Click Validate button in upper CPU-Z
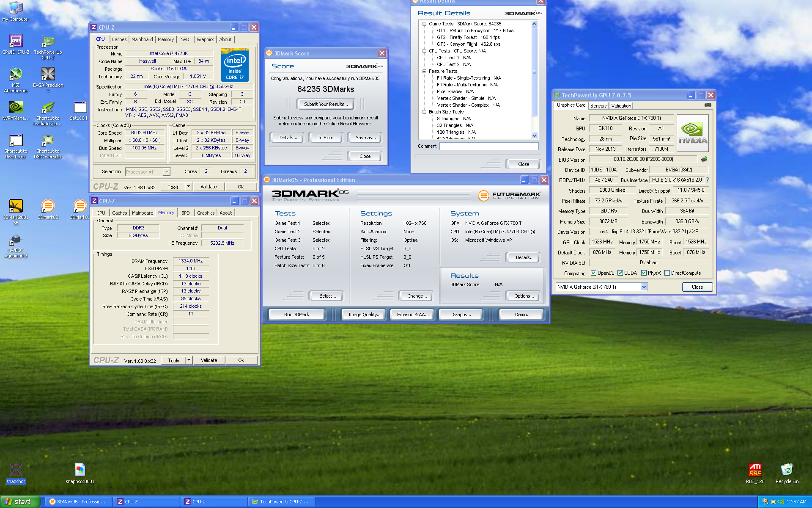The width and height of the screenshot is (812, 508). click(208, 187)
